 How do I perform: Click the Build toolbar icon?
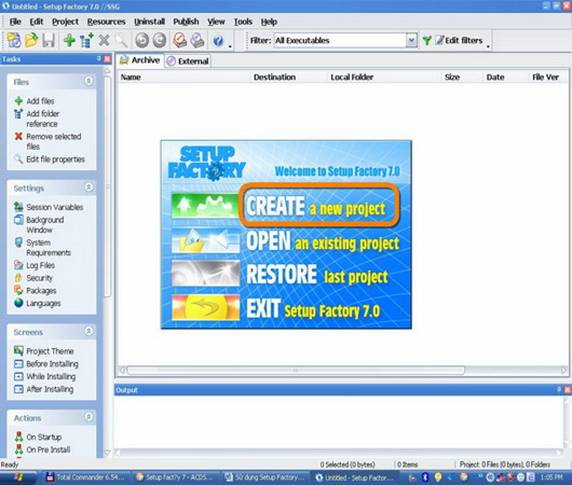coord(180,40)
